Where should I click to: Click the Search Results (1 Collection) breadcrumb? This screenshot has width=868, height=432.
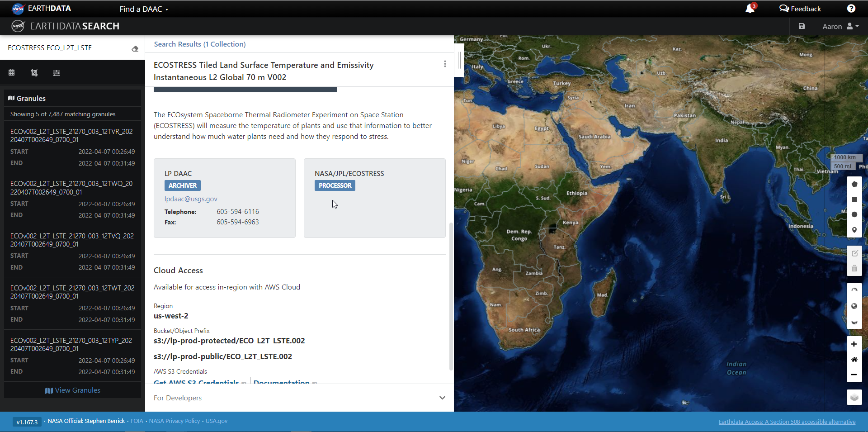click(x=200, y=44)
